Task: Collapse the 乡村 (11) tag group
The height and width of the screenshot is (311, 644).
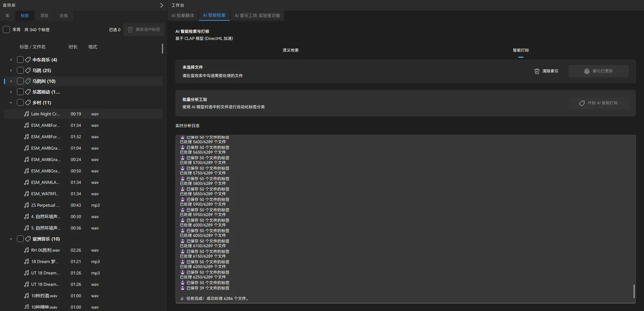Action: point(11,103)
